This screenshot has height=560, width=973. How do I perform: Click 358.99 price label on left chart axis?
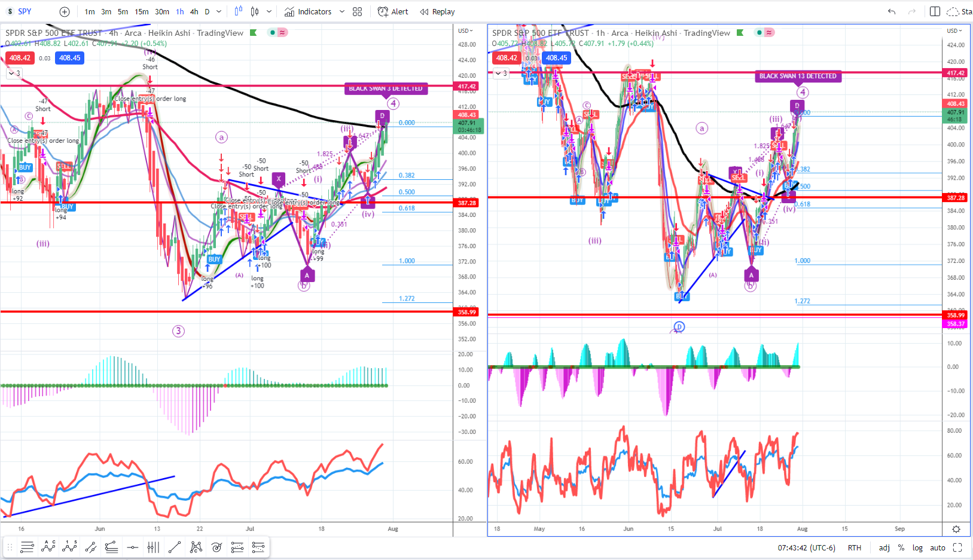(x=466, y=312)
